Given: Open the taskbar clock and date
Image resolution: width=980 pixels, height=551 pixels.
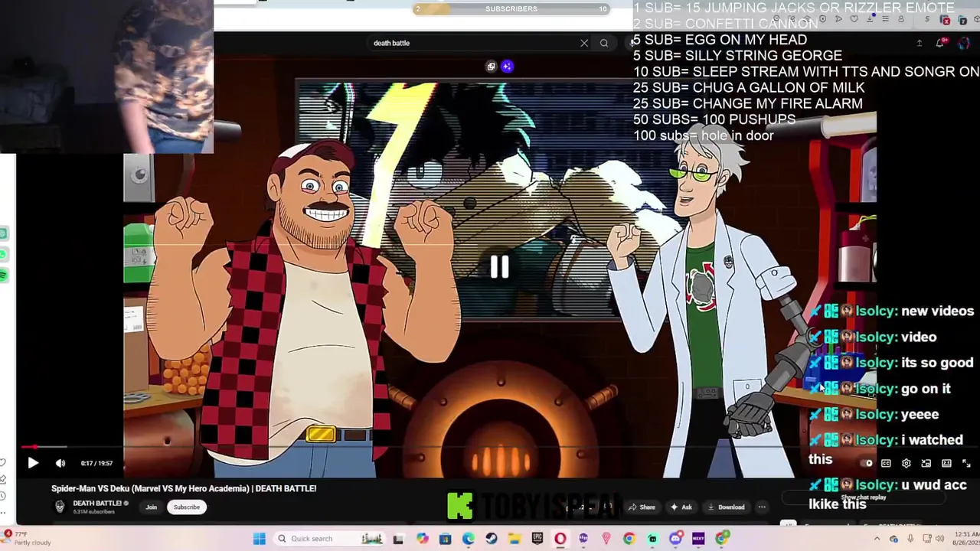Looking at the screenshot, I should (x=966, y=539).
